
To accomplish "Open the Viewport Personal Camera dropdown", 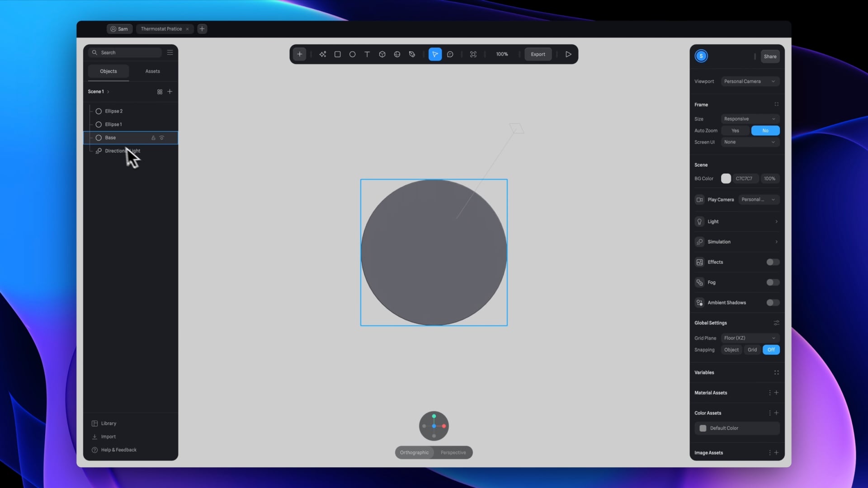I will (750, 81).
